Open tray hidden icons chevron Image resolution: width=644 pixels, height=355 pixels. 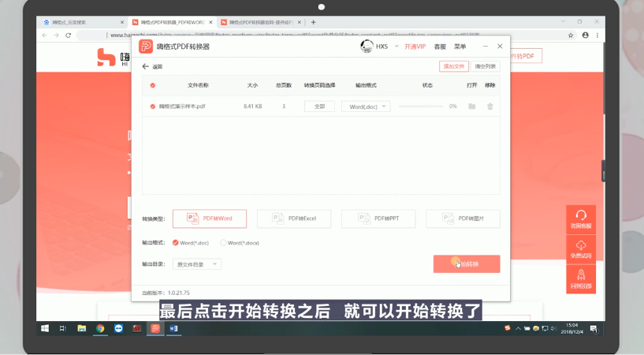click(x=518, y=328)
